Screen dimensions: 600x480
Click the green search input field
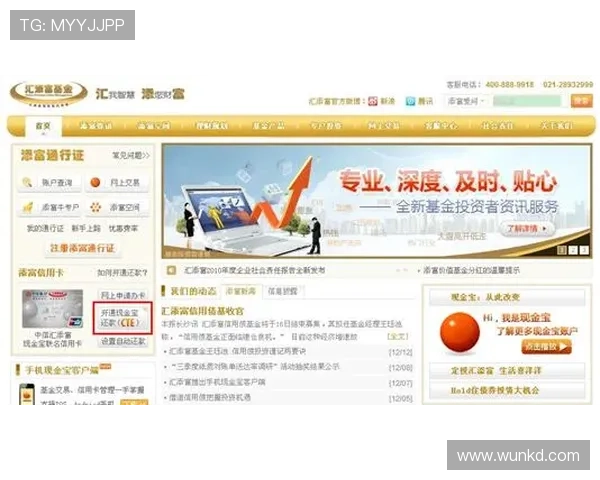click(527, 101)
